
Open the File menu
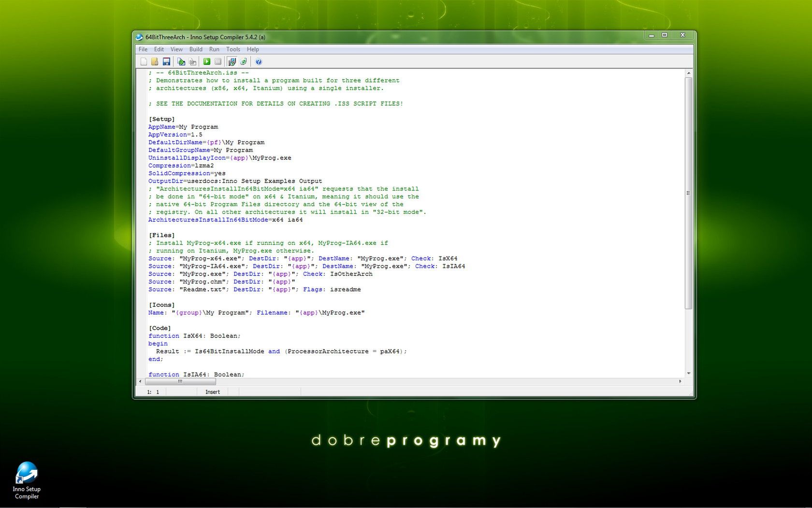[x=143, y=49]
